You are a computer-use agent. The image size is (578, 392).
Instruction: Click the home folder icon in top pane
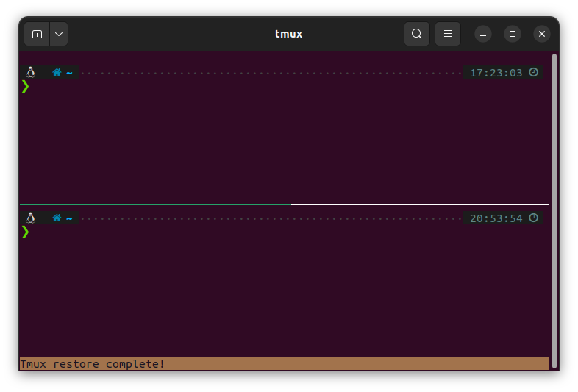pyautogui.click(x=57, y=72)
